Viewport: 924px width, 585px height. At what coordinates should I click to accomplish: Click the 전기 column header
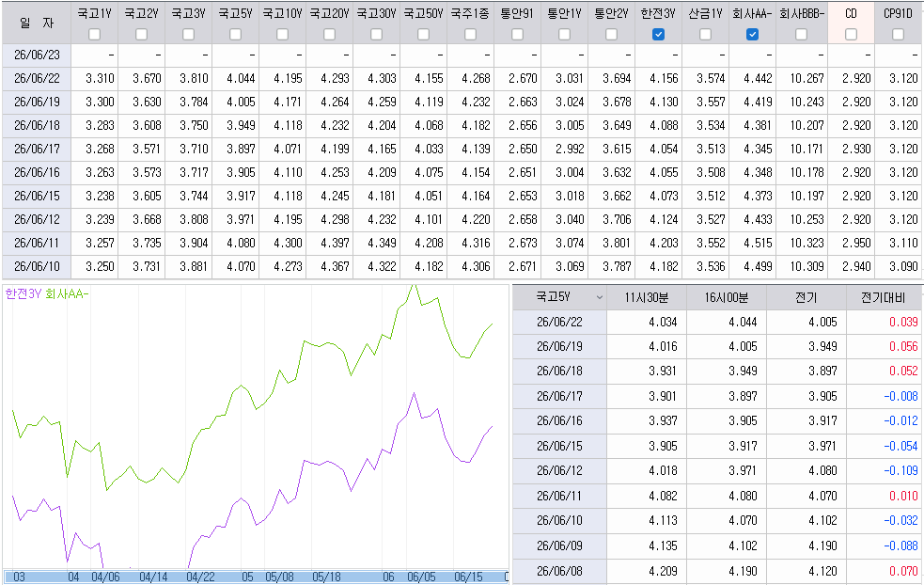coord(806,297)
